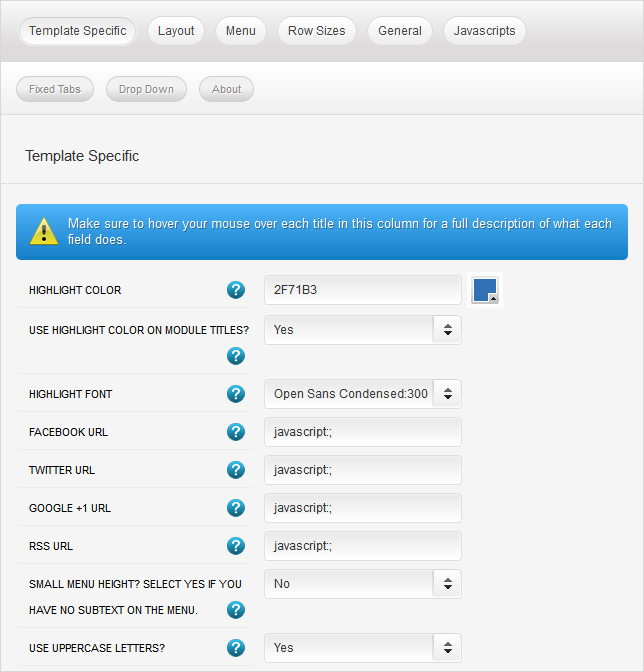Screen dimensions: 644x672
Task: Expand the Highlight Font dropdown
Action: pos(362,394)
